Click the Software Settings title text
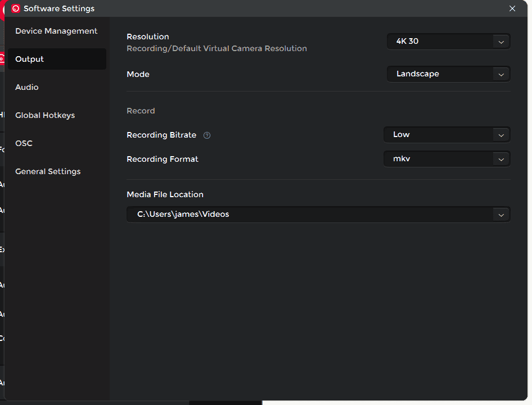This screenshot has height=405, width=532. tap(59, 8)
